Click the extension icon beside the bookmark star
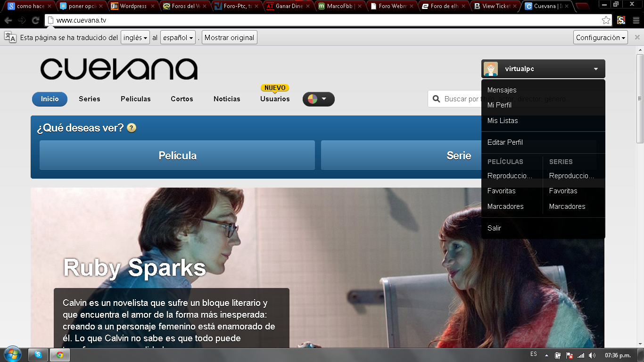644x362 pixels. 621,20
